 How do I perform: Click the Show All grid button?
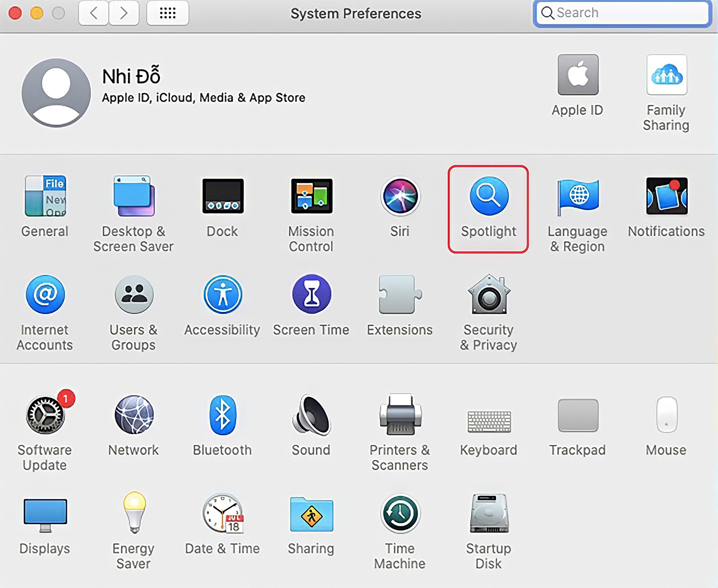pyautogui.click(x=168, y=13)
